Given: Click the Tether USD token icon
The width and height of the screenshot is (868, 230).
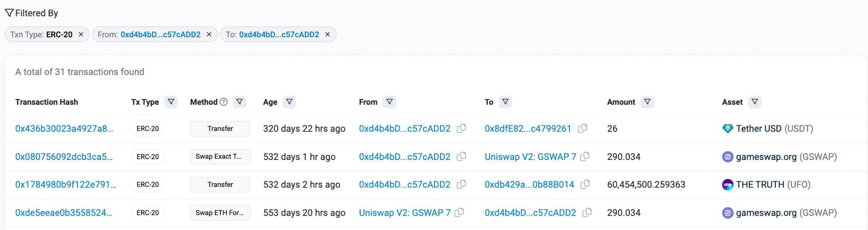Looking at the screenshot, I should 727,129.
